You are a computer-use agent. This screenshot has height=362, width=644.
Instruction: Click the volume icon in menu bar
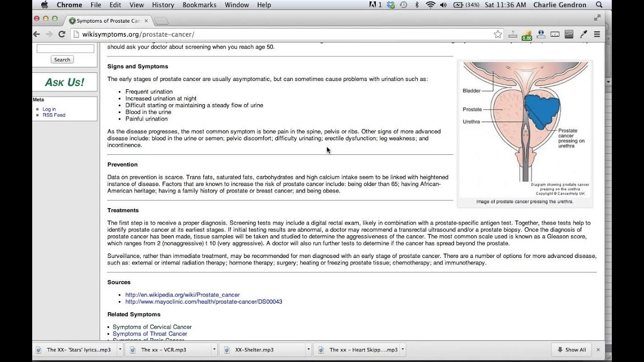click(x=443, y=5)
